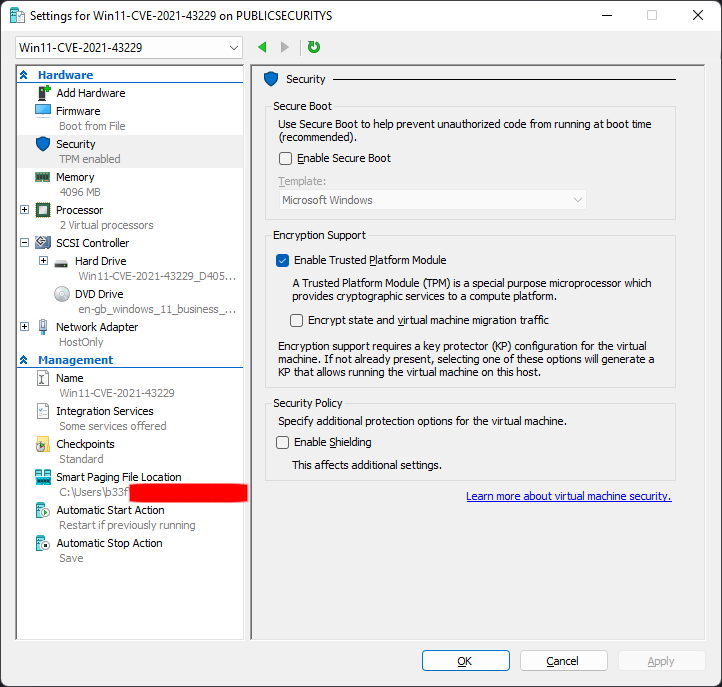Click the blue shield in the Security header
The height and width of the screenshot is (687, 722).
271,79
